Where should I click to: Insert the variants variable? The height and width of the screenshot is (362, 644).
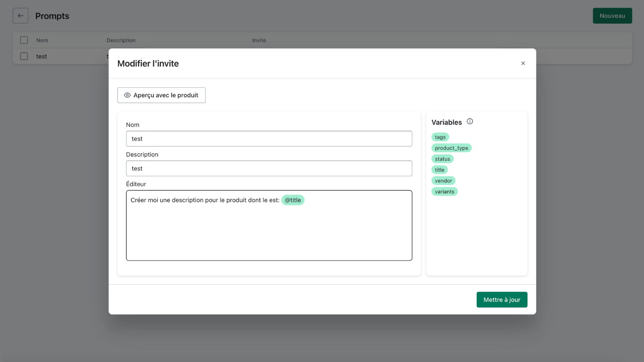pyautogui.click(x=444, y=191)
